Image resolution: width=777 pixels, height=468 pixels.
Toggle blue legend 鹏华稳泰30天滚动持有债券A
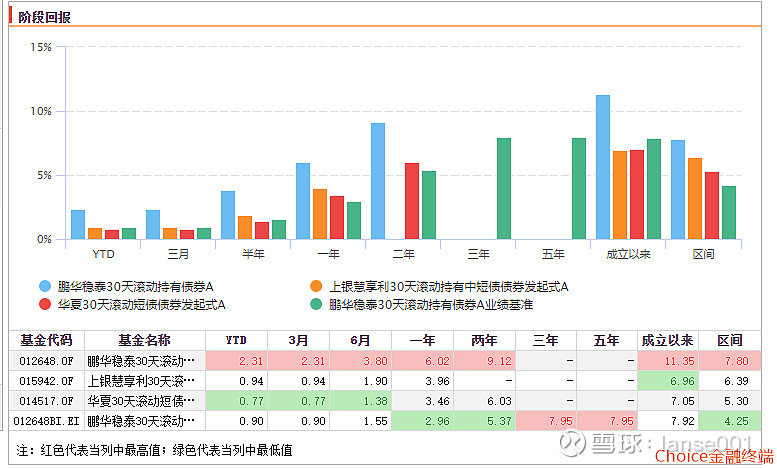pos(126,287)
